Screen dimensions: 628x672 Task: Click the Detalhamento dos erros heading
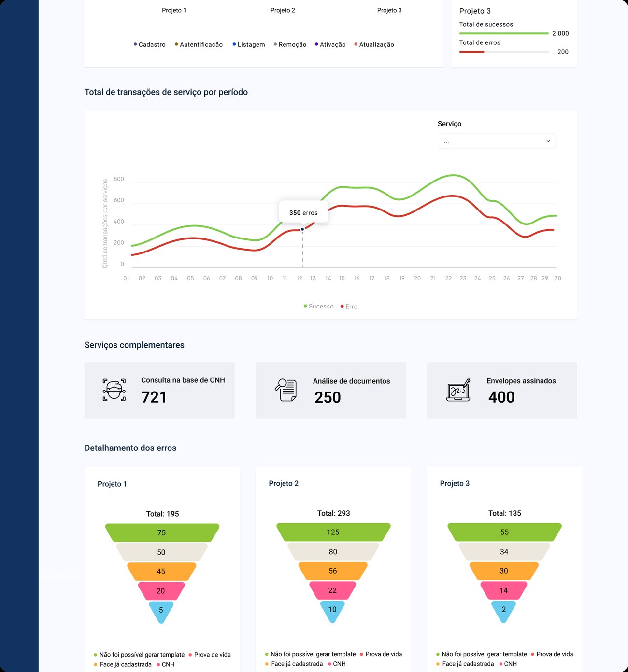[x=130, y=448]
